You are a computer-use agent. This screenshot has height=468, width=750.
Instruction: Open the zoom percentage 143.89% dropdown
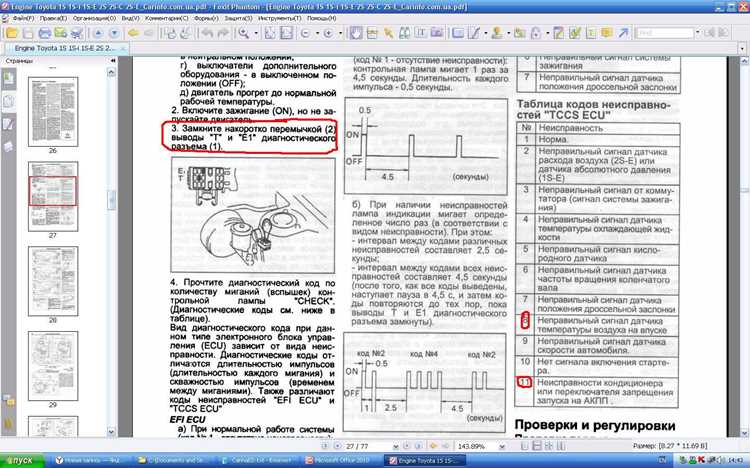tap(502, 446)
